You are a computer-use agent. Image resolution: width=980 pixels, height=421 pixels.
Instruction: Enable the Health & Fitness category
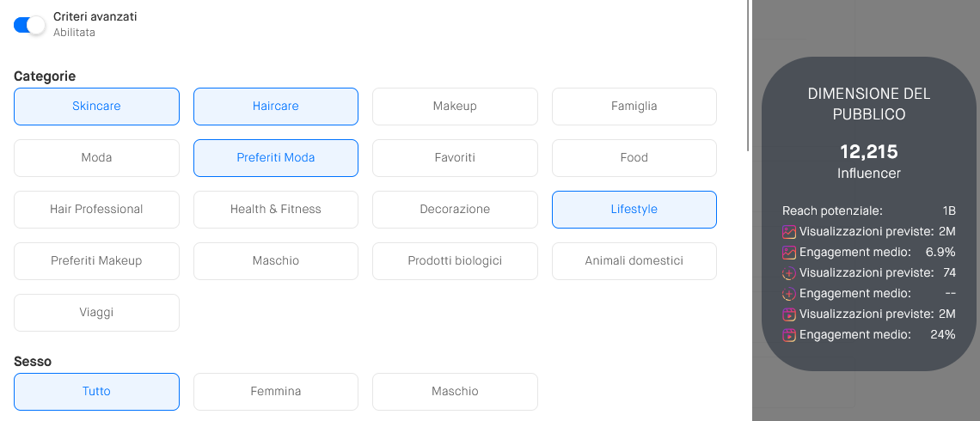coord(276,210)
